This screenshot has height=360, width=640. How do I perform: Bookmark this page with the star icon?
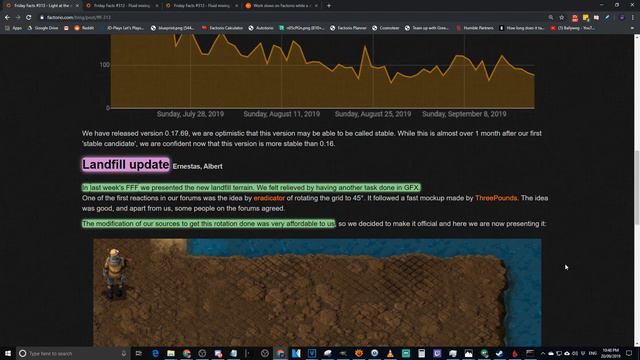[x=562, y=18]
